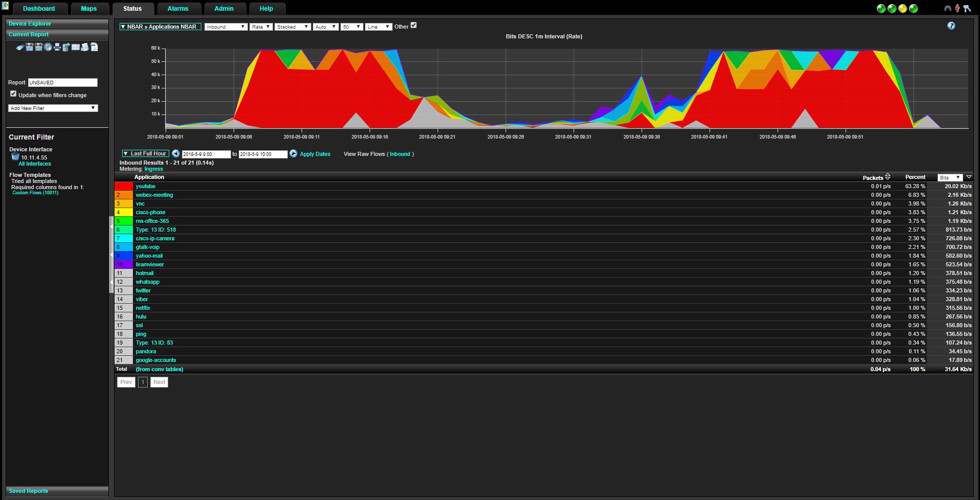Open the NBAR Applications NBAR report menu

160,27
